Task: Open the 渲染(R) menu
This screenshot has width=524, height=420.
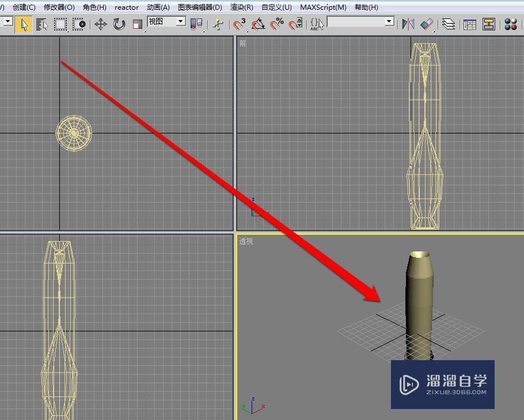Action: pos(241,7)
